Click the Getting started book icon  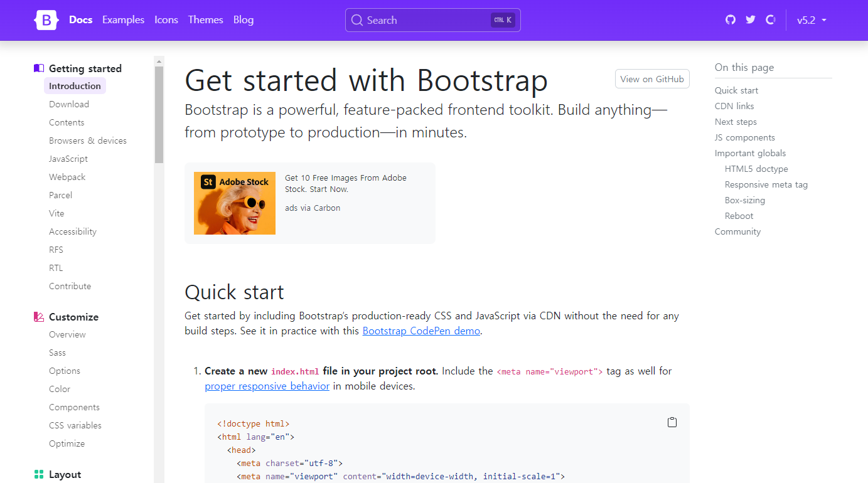(x=39, y=68)
